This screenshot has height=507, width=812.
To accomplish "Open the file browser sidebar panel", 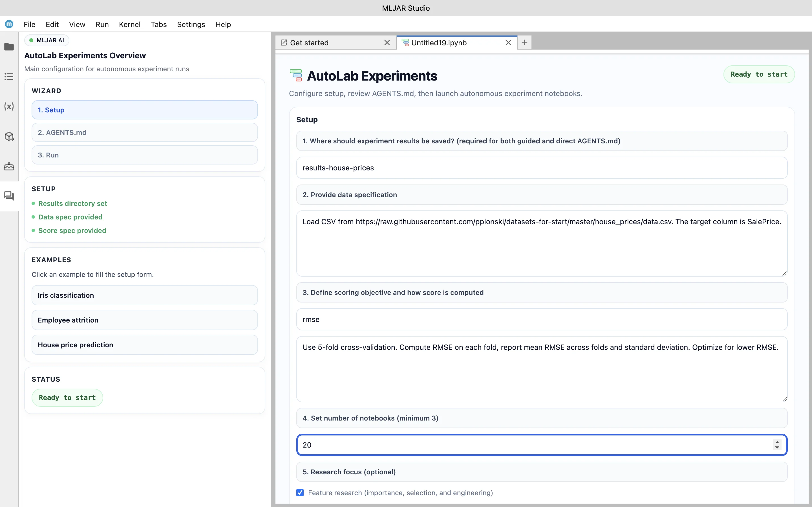I will [x=9, y=47].
